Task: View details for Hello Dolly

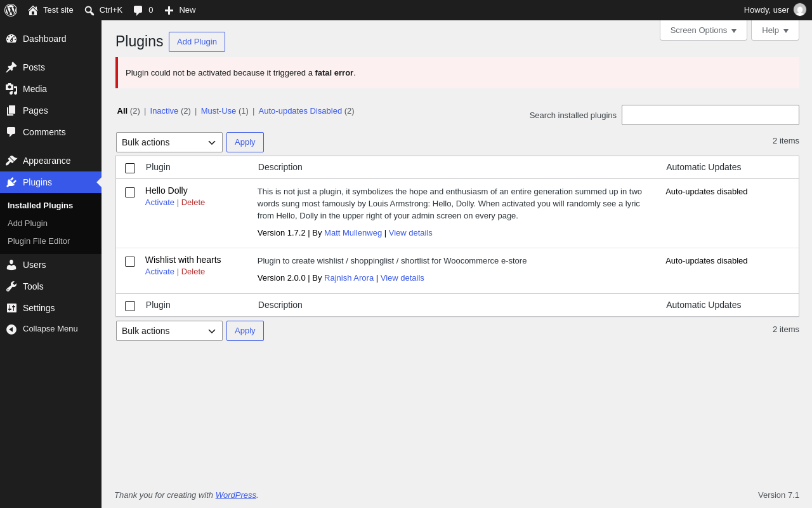Action: pos(410,233)
